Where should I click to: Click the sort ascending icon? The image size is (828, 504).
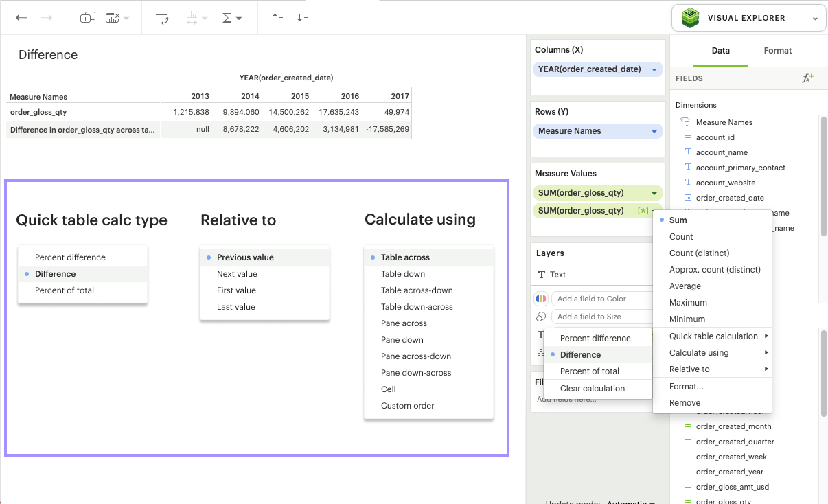pos(278,18)
